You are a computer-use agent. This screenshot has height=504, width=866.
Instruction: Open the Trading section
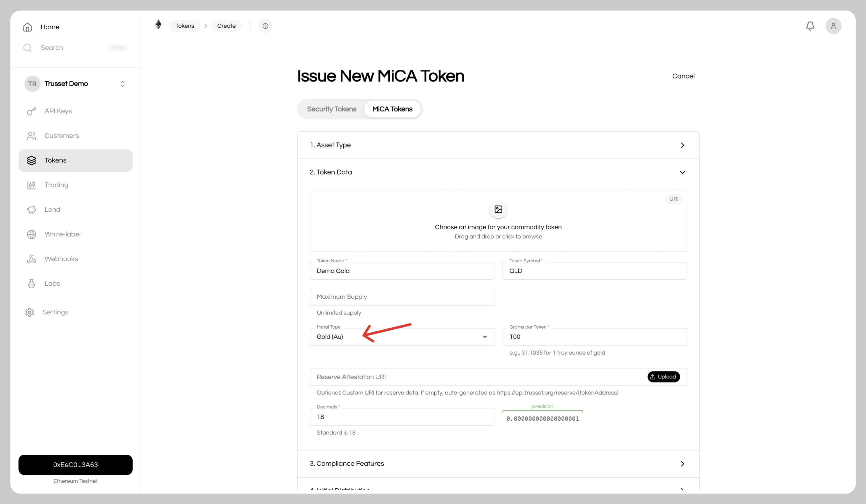(x=56, y=185)
